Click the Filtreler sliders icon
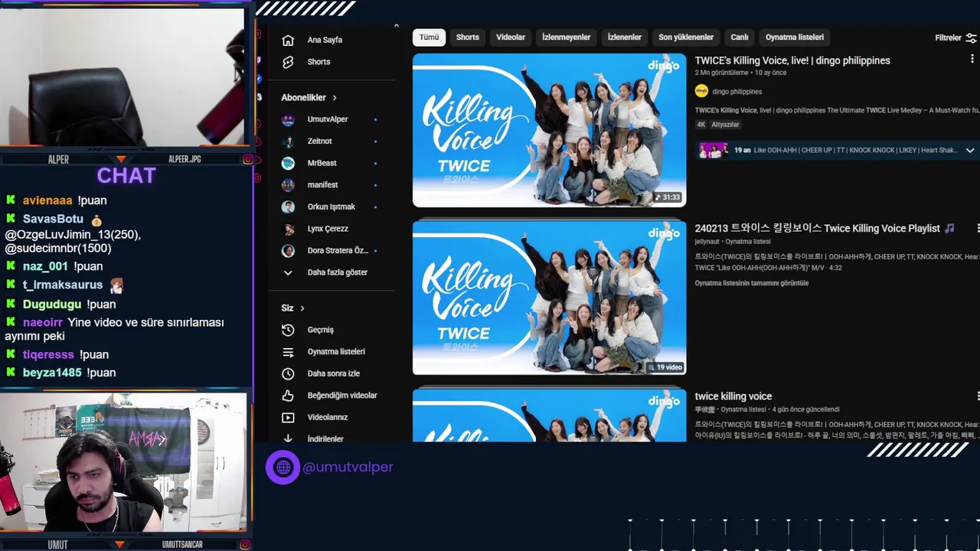This screenshot has width=980, height=551. tap(971, 37)
